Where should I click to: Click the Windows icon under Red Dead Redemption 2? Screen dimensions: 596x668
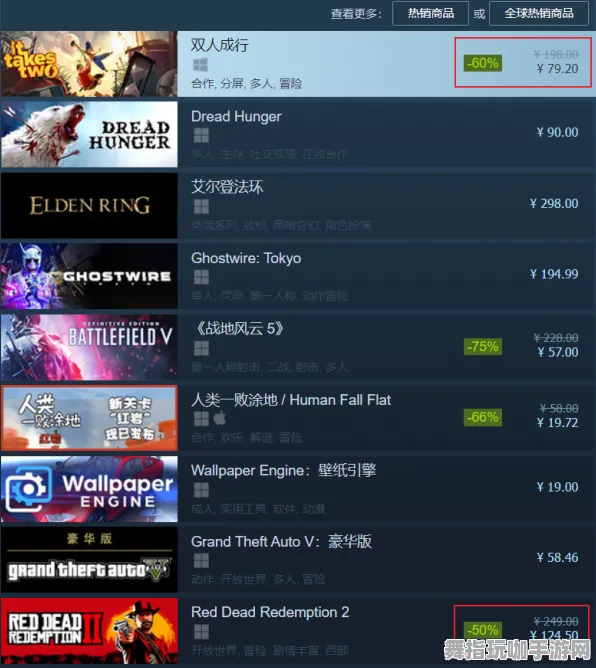(x=201, y=632)
